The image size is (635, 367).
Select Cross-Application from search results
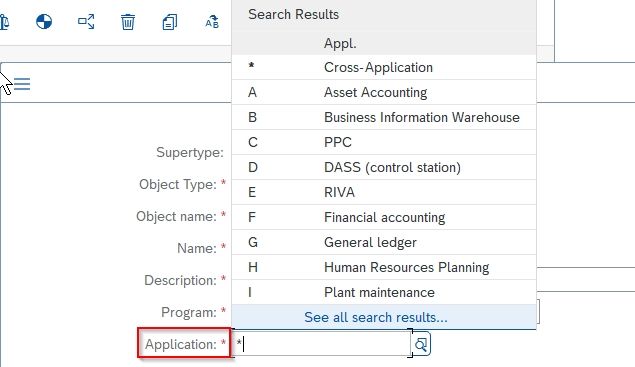[384, 67]
